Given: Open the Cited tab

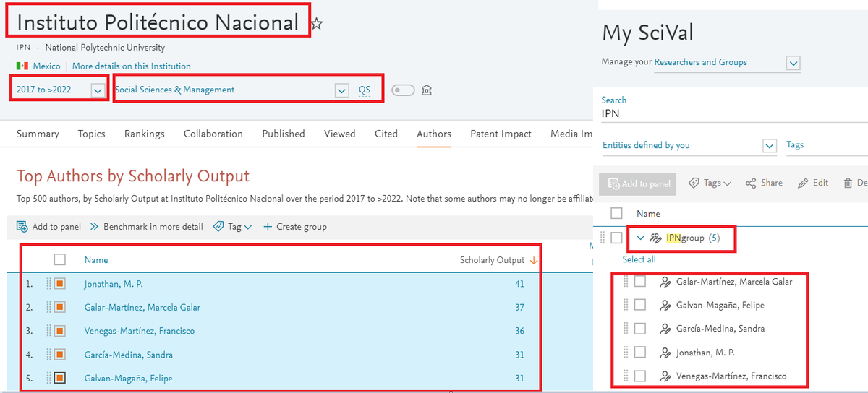Looking at the screenshot, I should point(386,134).
